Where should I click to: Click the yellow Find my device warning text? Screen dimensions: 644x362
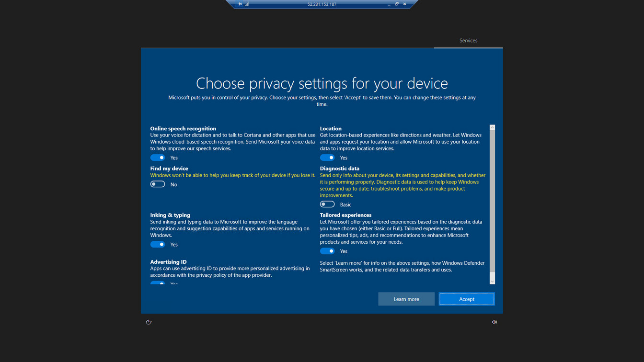tap(233, 175)
